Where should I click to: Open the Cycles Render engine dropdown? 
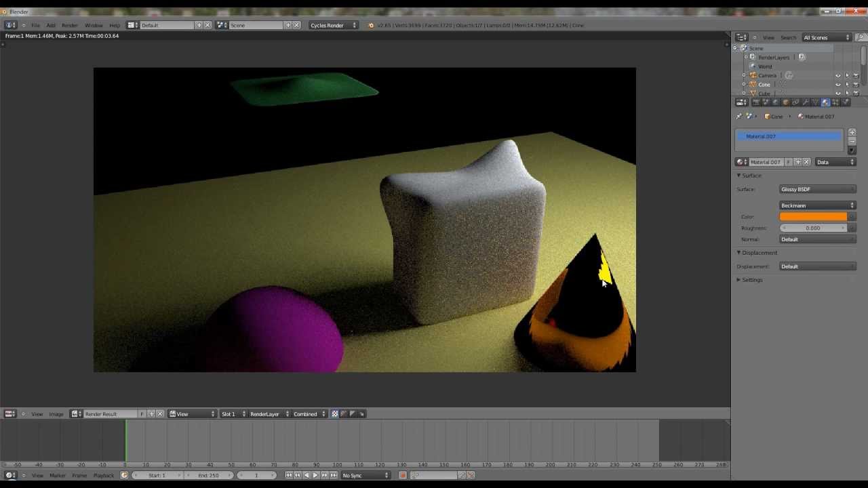(333, 25)
